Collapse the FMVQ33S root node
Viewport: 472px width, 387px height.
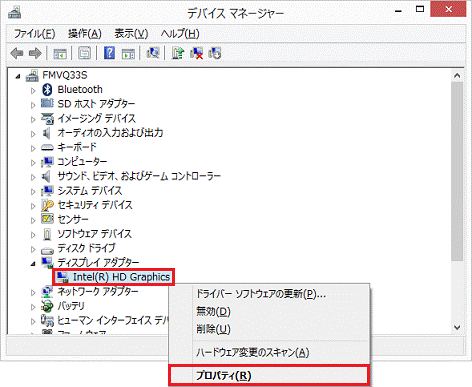pos(18,77)
